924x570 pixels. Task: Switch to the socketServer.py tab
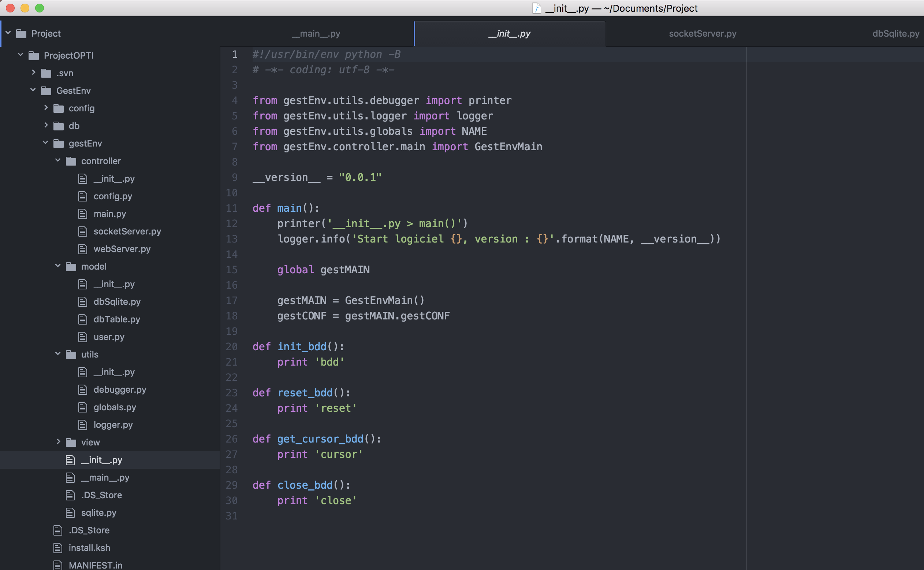coord(703,34)
